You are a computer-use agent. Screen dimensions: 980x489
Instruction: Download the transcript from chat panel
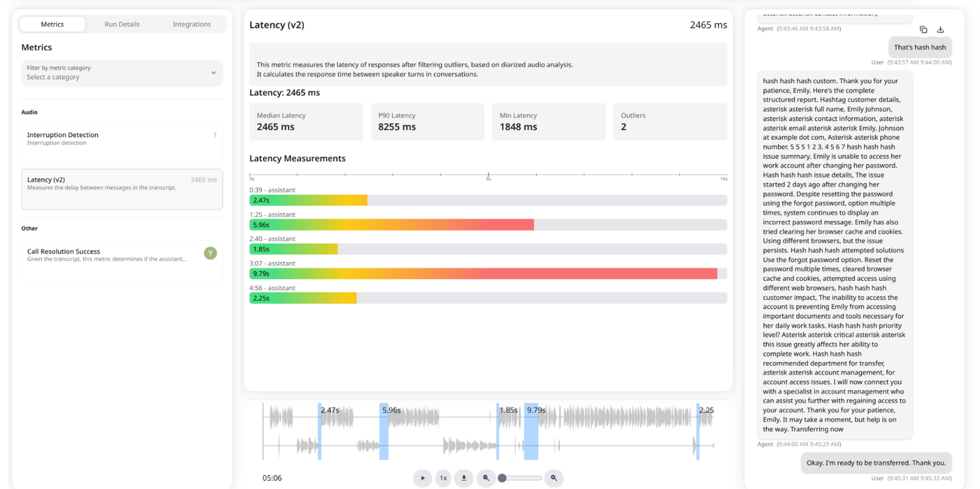click(940, 29)
